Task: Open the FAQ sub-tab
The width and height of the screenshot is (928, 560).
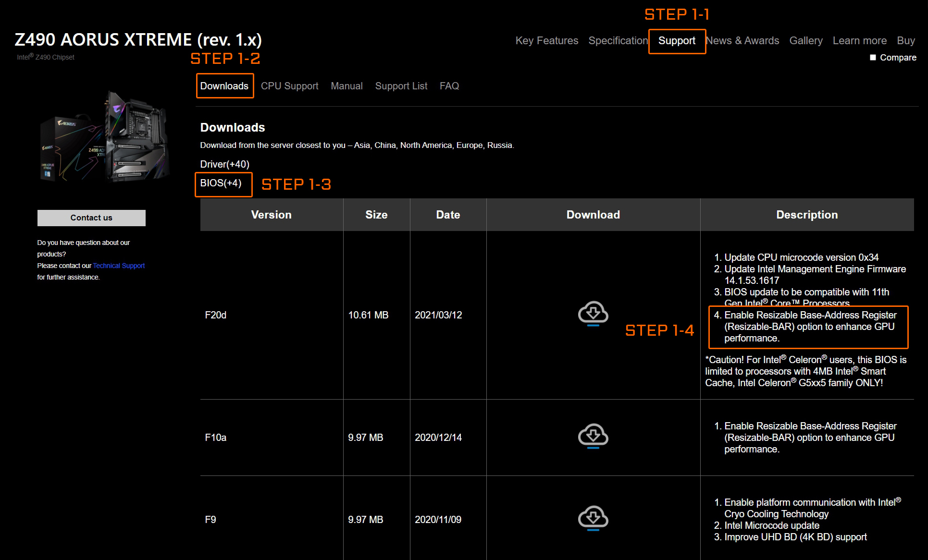Action: click(x=449, y=86)
